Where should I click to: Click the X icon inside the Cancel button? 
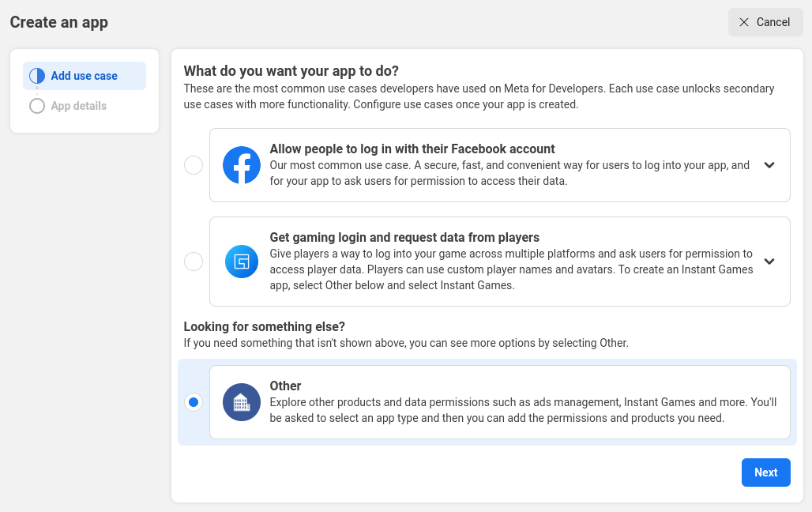click(x=746, y=21)
